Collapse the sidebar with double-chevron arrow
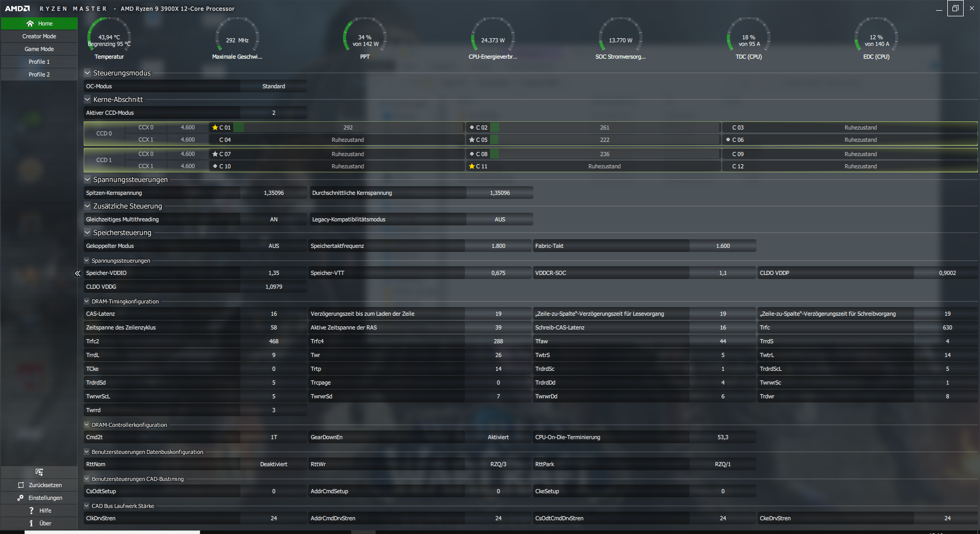Image resolution: width=980 pixels, height=534 pixels. coord(78,273)
